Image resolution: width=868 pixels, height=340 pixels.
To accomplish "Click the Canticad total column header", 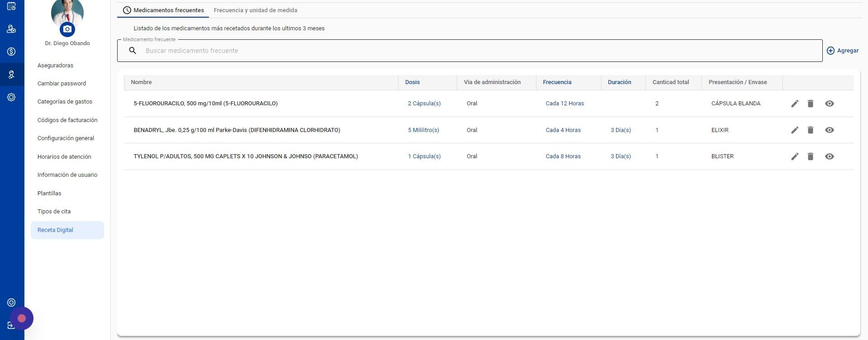I will (671, 82).
